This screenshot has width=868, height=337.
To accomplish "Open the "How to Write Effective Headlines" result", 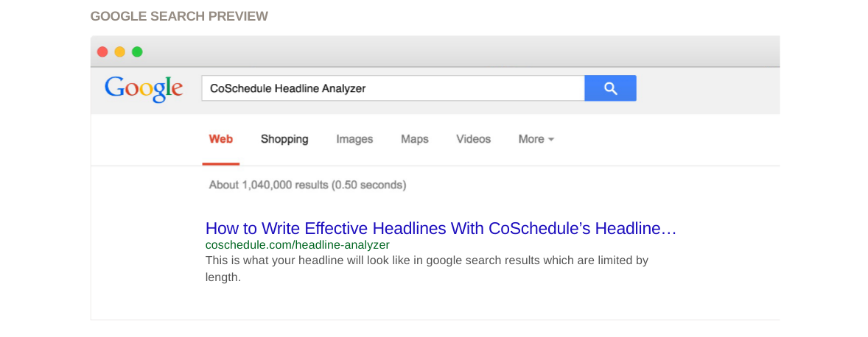I will click(x=441, y=228).
